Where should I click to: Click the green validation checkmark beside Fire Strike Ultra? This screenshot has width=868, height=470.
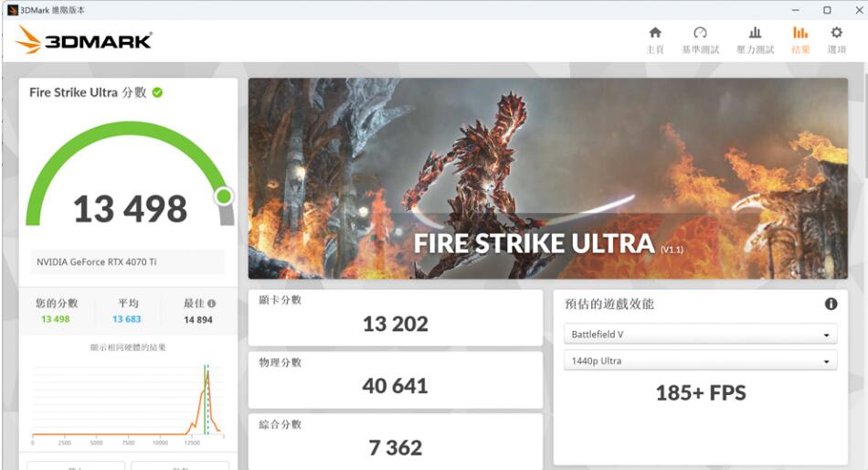[157, 92]
